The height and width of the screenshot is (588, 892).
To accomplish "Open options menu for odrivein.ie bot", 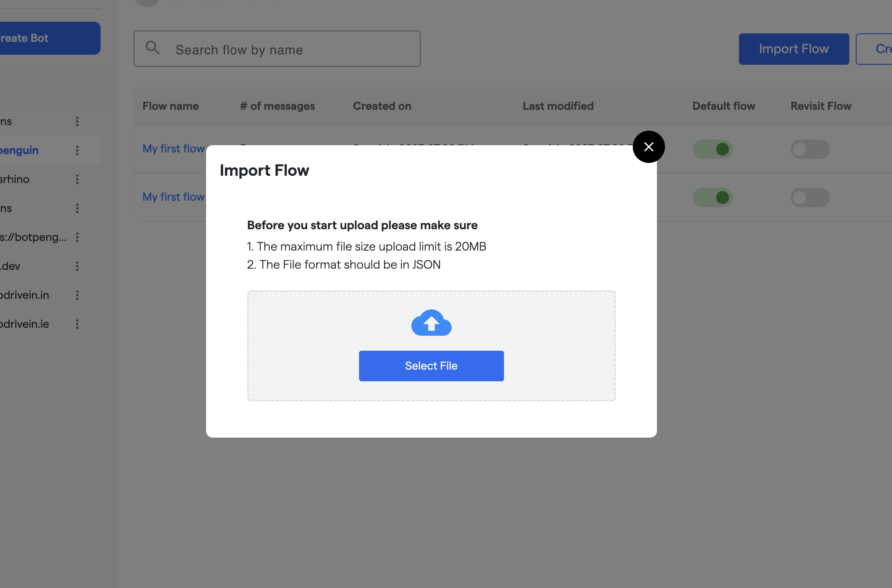I will 77,324.
